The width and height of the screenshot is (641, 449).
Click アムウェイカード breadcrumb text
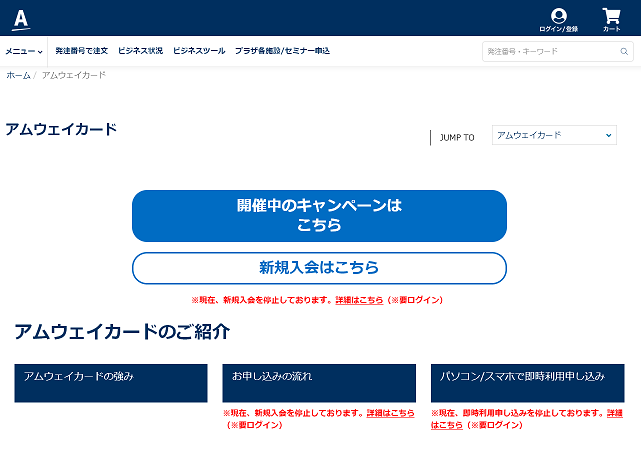[74, 75]
